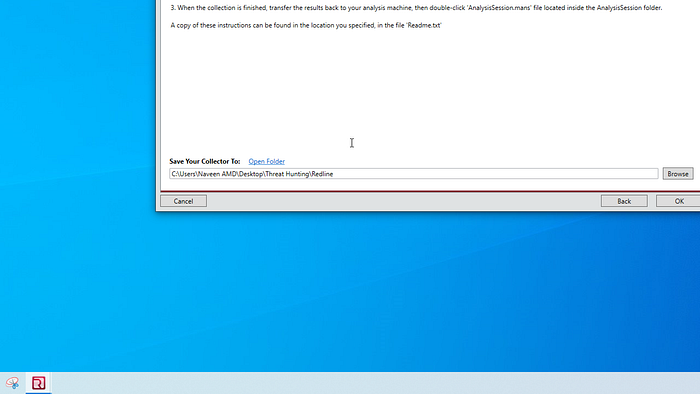Open the Snipping Tool taskbar icon

pyautogui.click(x=12, y=383)
